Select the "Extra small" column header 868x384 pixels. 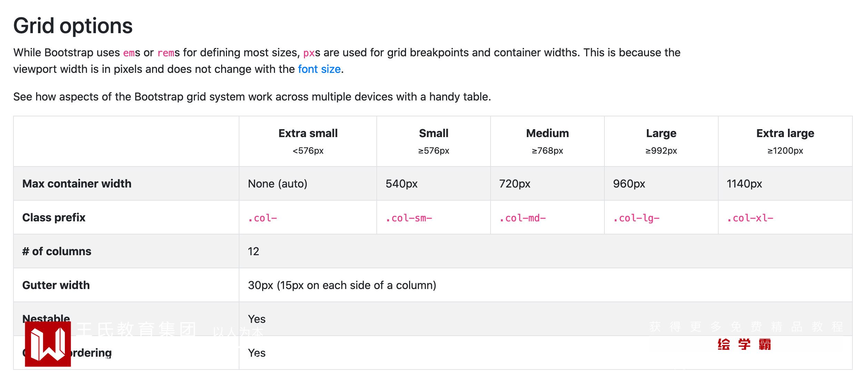tap(308, 133)
